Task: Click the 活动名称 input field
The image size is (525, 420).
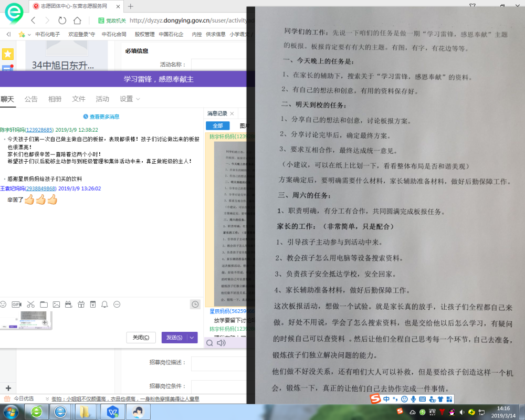Action: click(219, 64)
